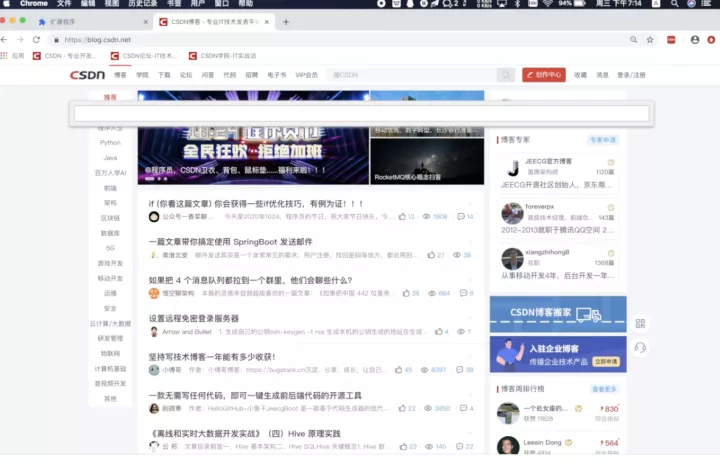Open Spotlight search in the macOS menu bar
Screen dimensions: 720x461
coord(674,3)
